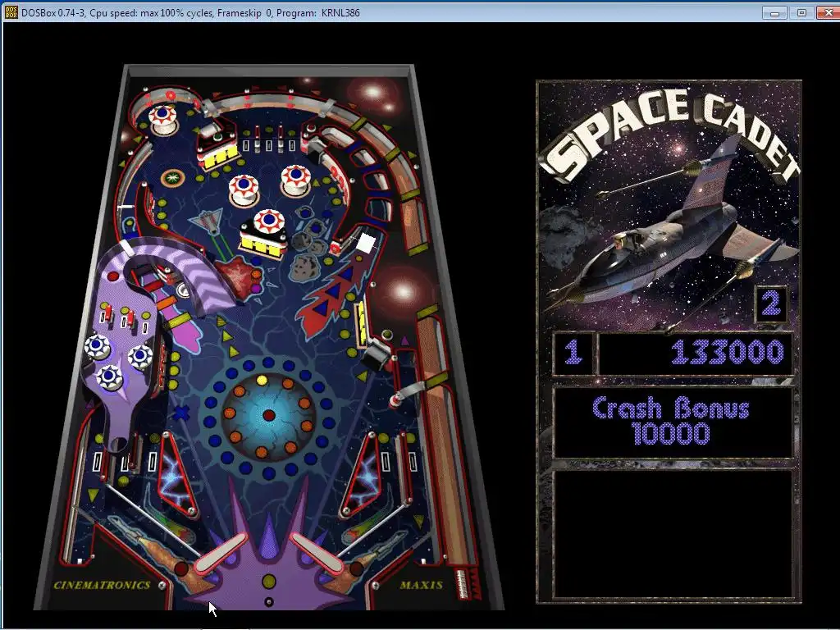Close the DOSBox window
Screen dimensions: 840x630
point(828,12)
